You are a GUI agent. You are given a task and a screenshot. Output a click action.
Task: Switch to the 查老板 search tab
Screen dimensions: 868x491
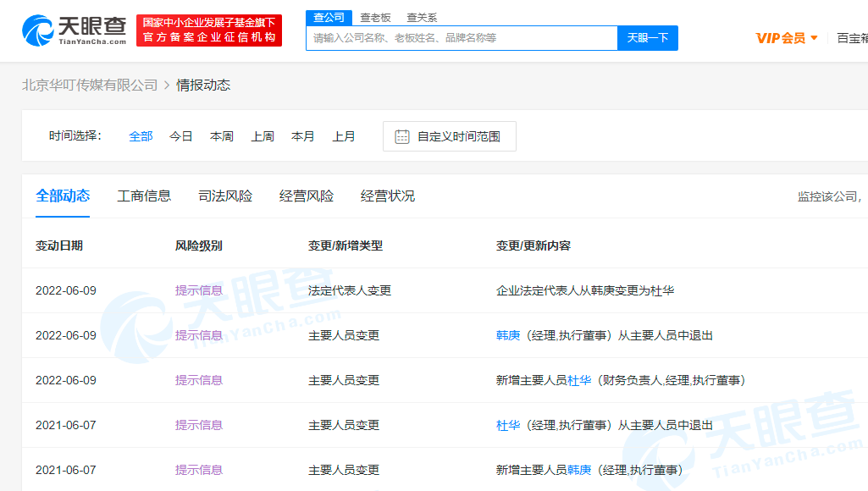375,17
